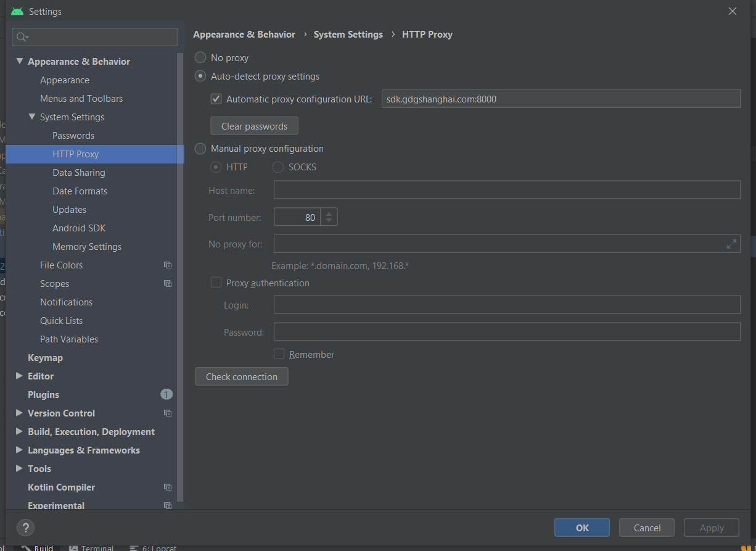Click the help question mark icon
The height and width of the screenshot is (551, 756).
[x=25, y=528]
